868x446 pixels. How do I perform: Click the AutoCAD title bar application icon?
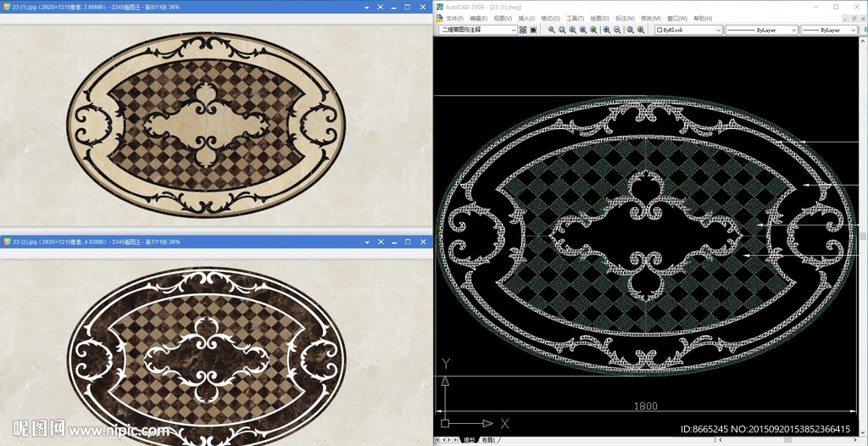click(440, 7)
